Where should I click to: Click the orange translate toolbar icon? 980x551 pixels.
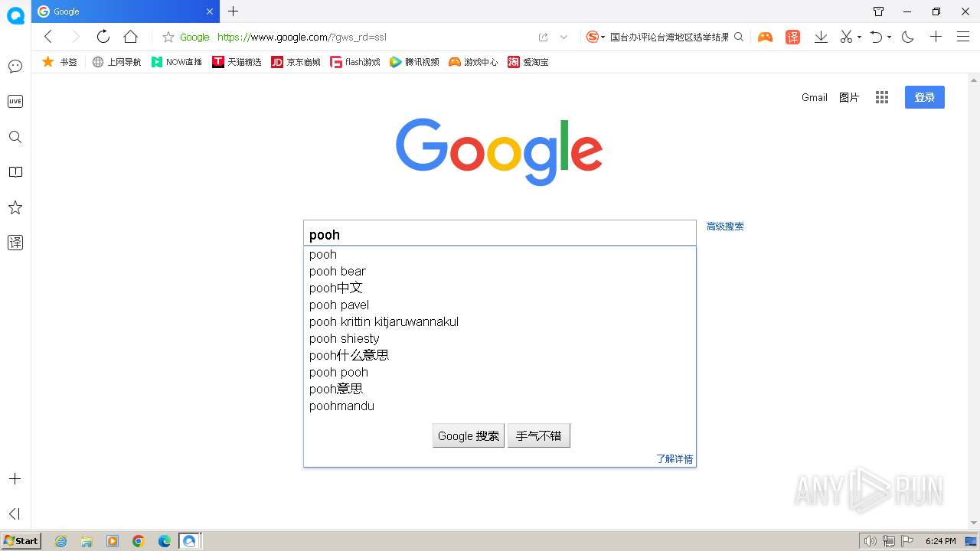coord(792,37)
